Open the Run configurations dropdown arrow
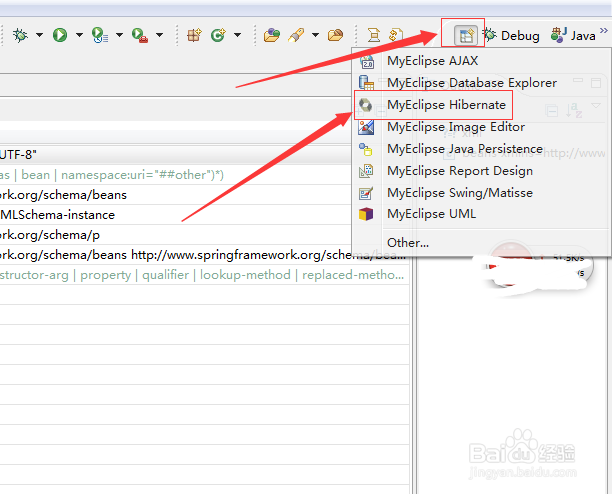This screenshot has height=494, width=612. pos(79,35)
